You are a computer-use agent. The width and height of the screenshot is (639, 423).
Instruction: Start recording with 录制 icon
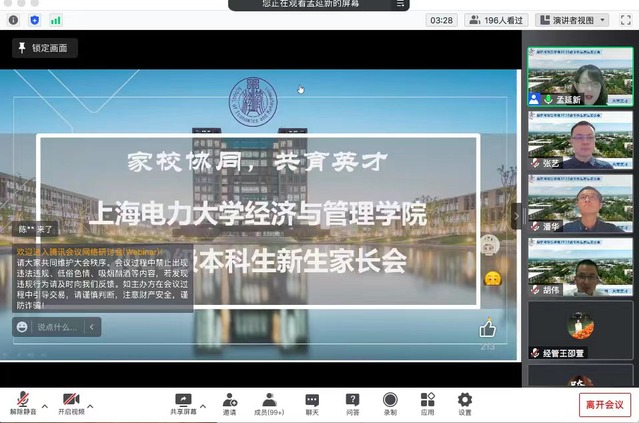click(390, 400)
